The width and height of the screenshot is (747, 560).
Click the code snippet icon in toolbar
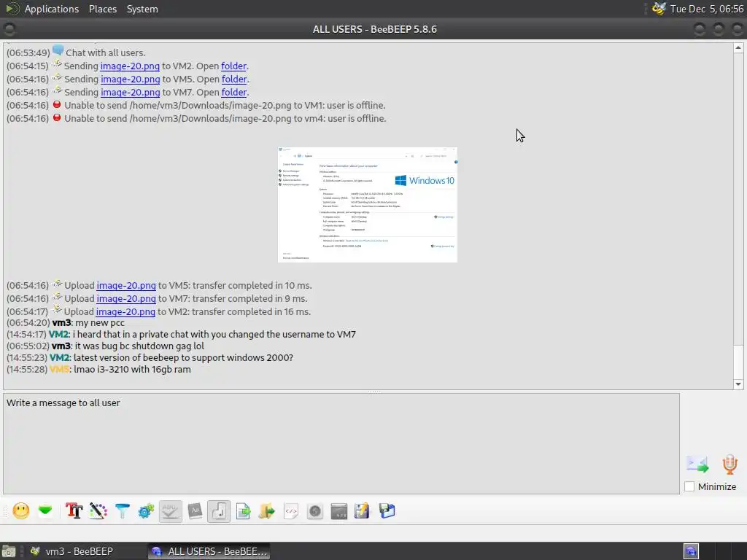coord(290,511)
